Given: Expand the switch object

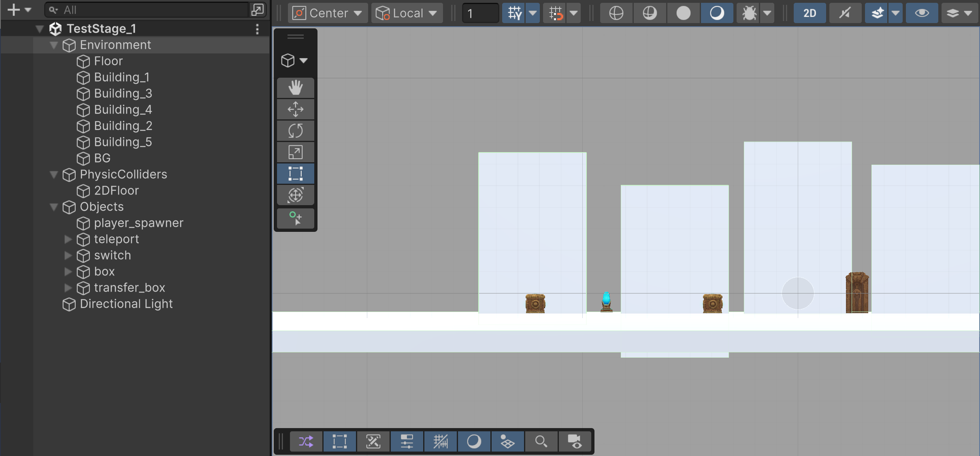Looking at the screenshot, I should tap(68, 255).
